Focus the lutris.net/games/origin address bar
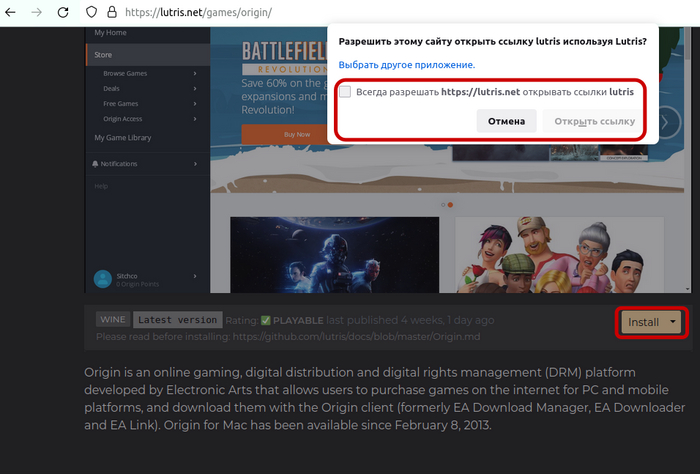 coord(198,12)
